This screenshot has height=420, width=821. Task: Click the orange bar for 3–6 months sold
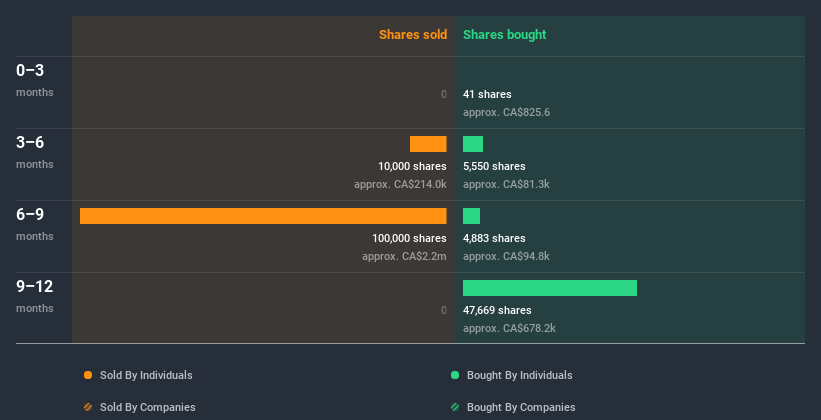click(428, 144)
